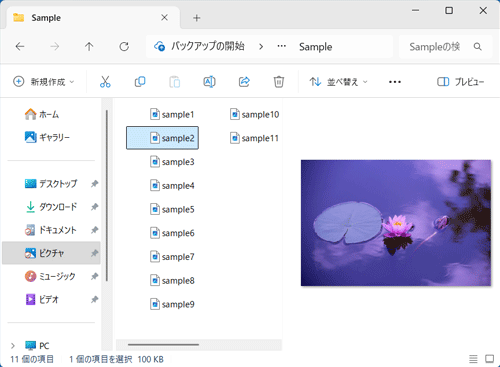
Task: Select the sample4 file
Action: (x=172, y=186)
